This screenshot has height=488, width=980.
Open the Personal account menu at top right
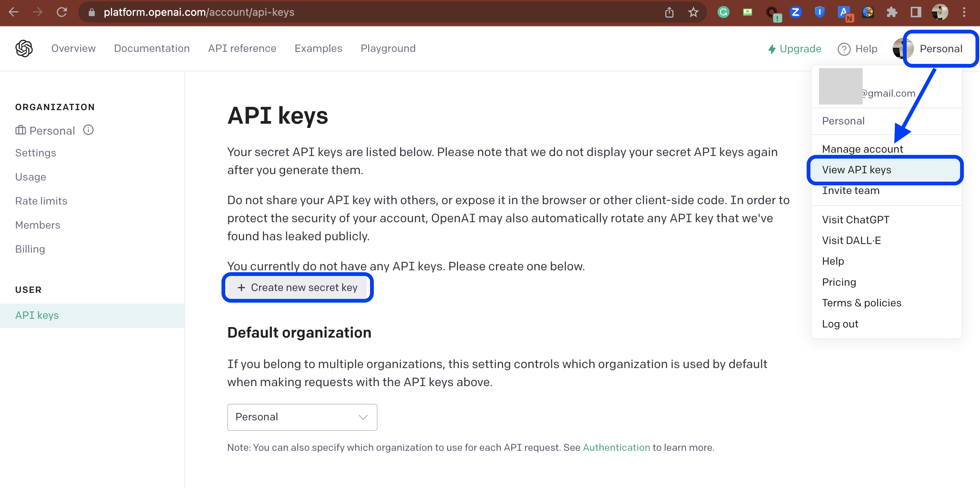pyautogui.click(x=941, y=48)
